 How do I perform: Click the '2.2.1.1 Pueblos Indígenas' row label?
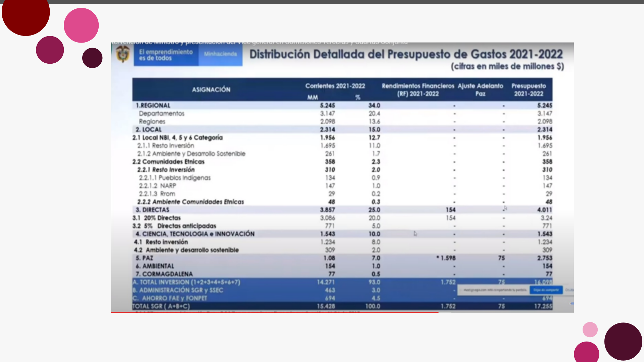(175, 178)
